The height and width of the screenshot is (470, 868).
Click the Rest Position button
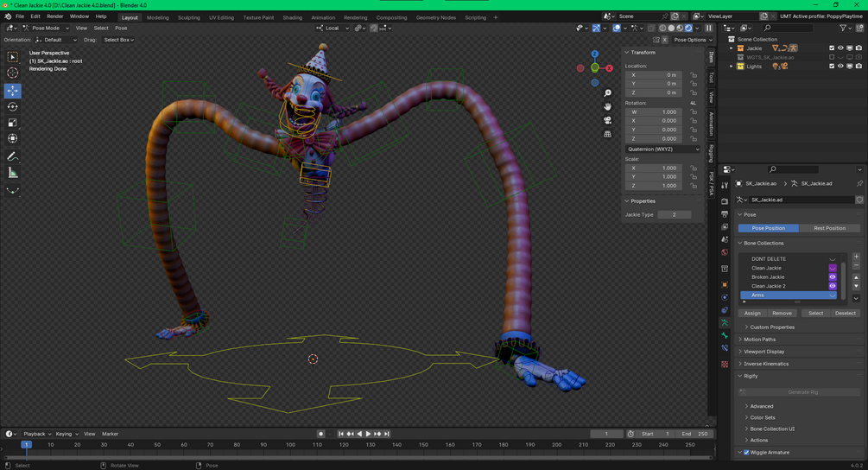829,228
